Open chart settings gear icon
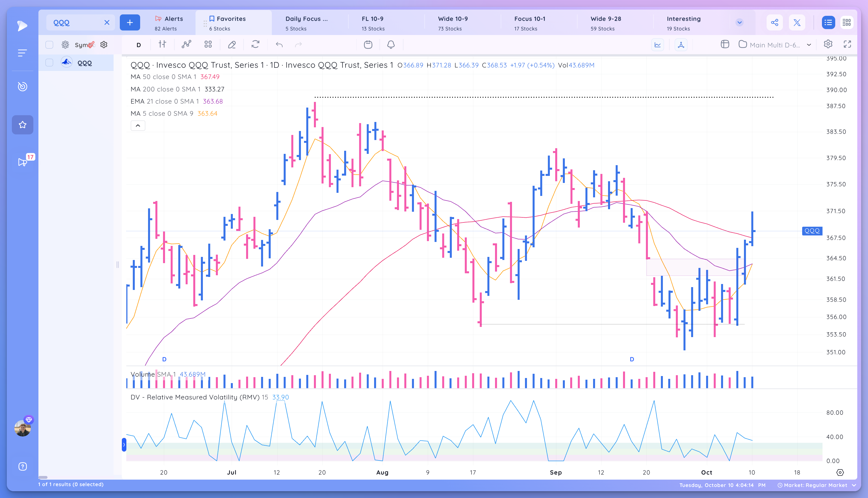The height and width of the screenshot is (498, 868). [828, 44]
